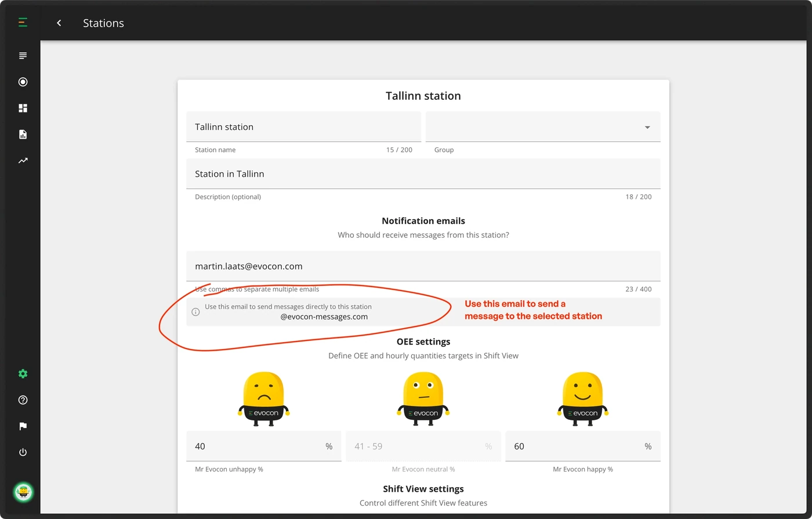Screen dimensions: 812x519
Task: Edit the notification emails field
Action: tap(423, 266)
